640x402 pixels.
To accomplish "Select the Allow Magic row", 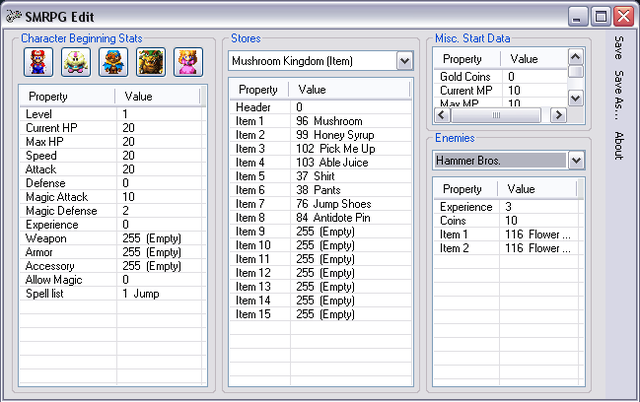I will [111, 280].
